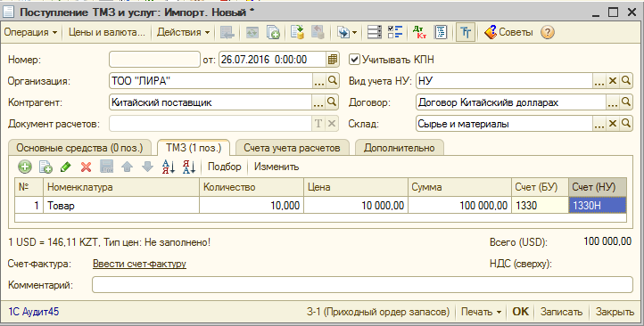Click into the Номер input field
644x326 pixels.
click(x=154, y=60)
